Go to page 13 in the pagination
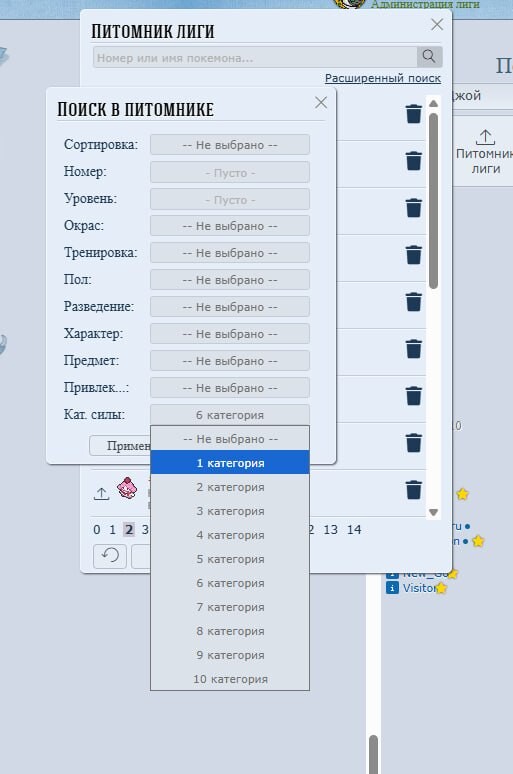 tap(330, 530)
